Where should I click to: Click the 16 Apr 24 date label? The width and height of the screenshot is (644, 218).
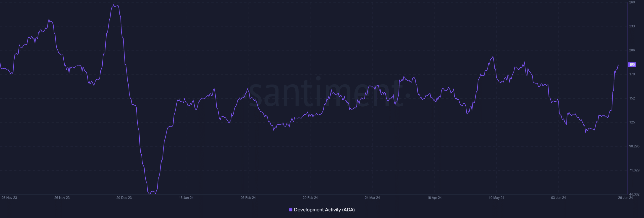pos(434,198)
